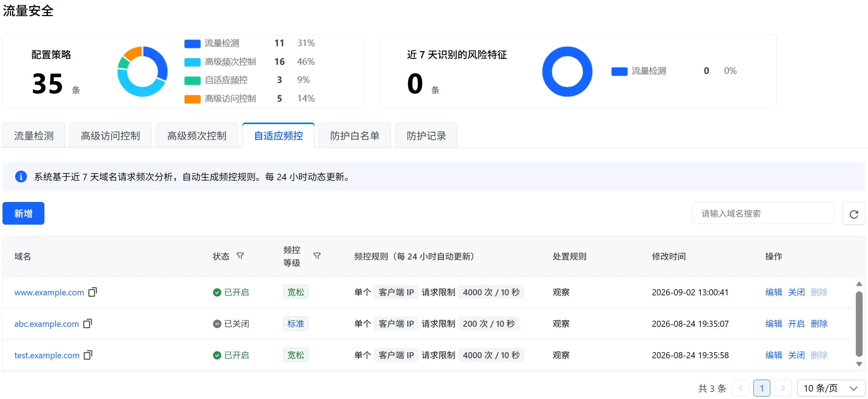This screenshot has height=399, width=868.
Task: Select the 自适应频控 tab
Action: click(x=278, y=136)
